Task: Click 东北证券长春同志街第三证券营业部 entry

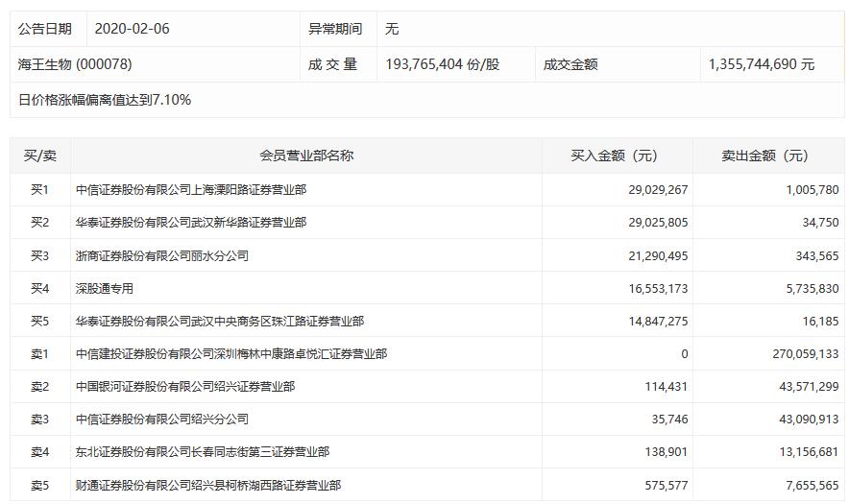Action: click(203, 452)
